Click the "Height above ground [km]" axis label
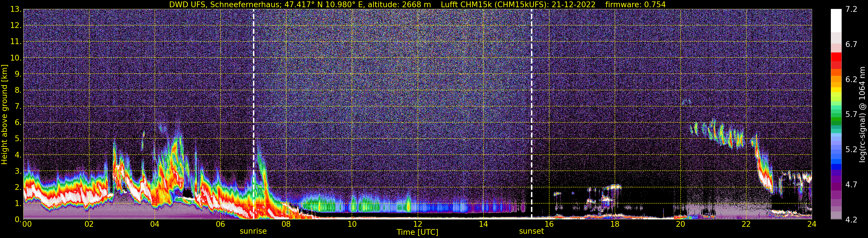The image size is (868, 238). coord(4,115)
